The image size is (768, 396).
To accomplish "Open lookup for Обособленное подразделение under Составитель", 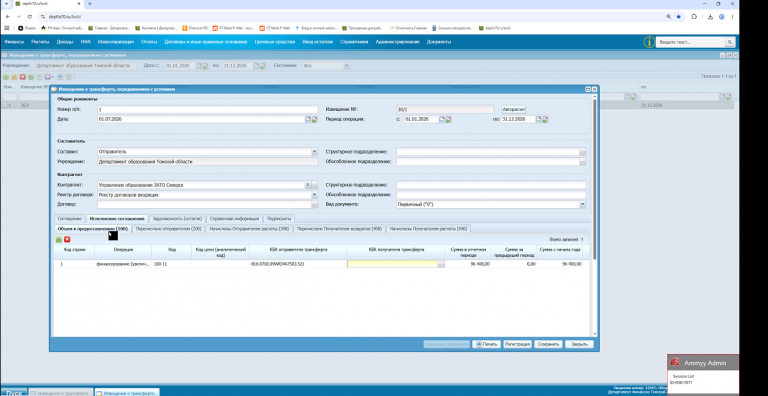I will (x=583, y=162).
